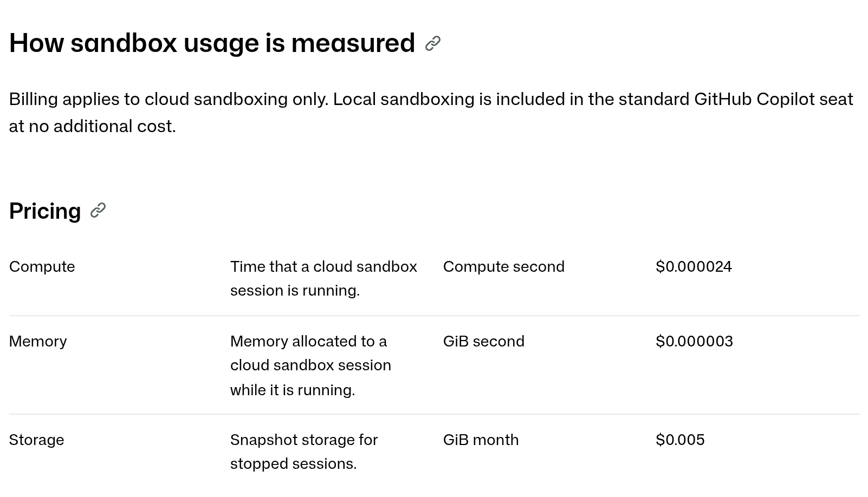This screenshot has width=868, height=497.
Task: Click 'Time that a cloud sandbox' description
Action: pos(323,266)
